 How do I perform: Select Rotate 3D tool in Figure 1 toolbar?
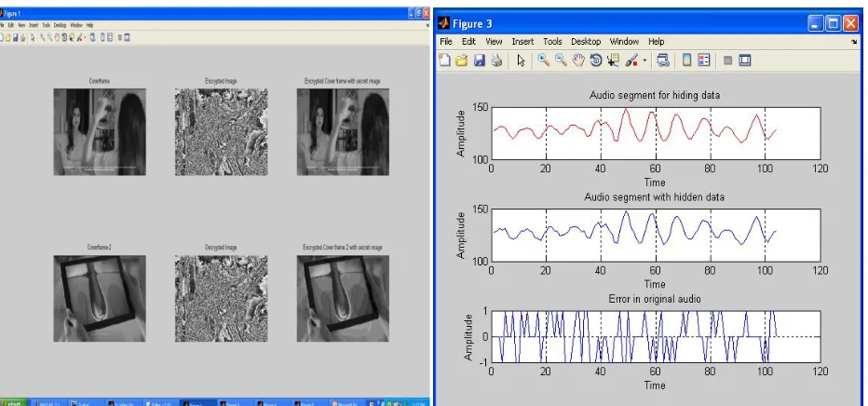(x=64, y=37)
